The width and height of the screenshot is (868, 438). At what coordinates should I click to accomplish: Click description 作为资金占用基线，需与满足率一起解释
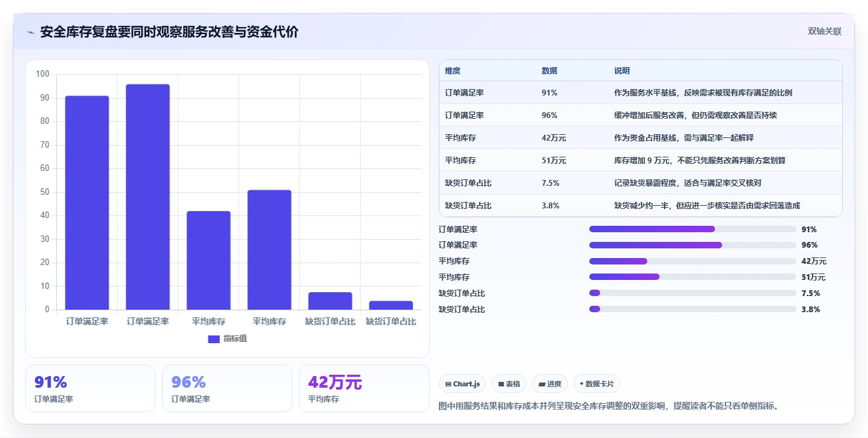tap(684, 138)
